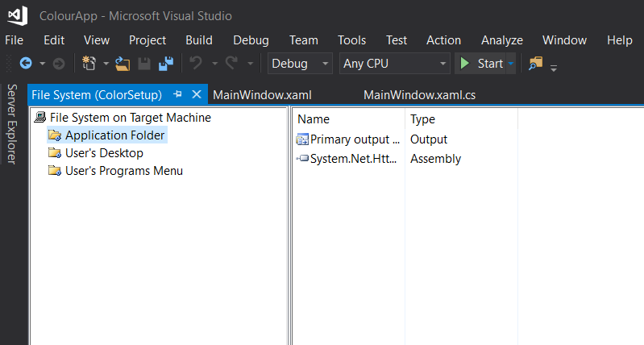Click the Primary output file icon
Viewport: 644px width, 345px height.
tap(302, 139)
